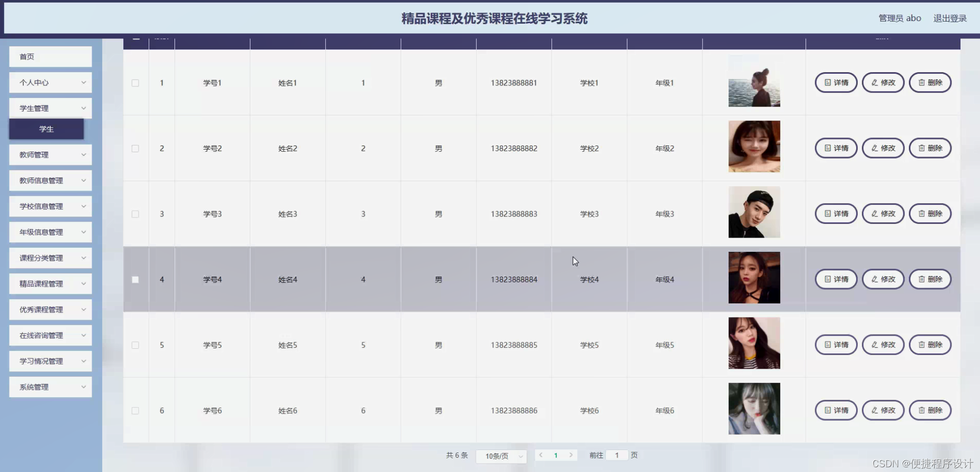Click the photo in row 学号4
The image size is (980, 472).
point(754,278)
